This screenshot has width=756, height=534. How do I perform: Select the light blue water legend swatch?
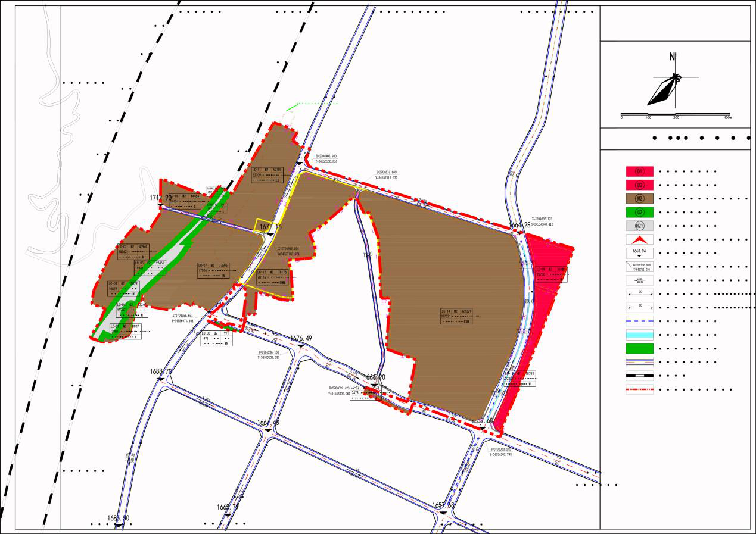pos(639,335)
